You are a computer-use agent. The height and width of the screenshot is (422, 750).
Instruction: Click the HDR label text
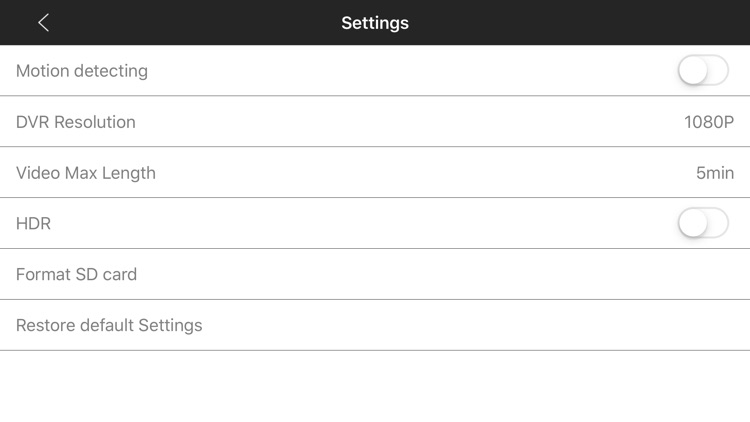click(33, 224)
